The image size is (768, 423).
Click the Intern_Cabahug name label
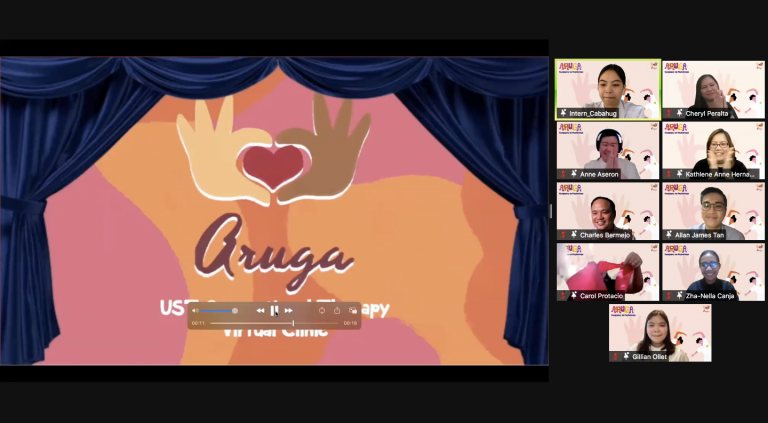click(593, 114)
